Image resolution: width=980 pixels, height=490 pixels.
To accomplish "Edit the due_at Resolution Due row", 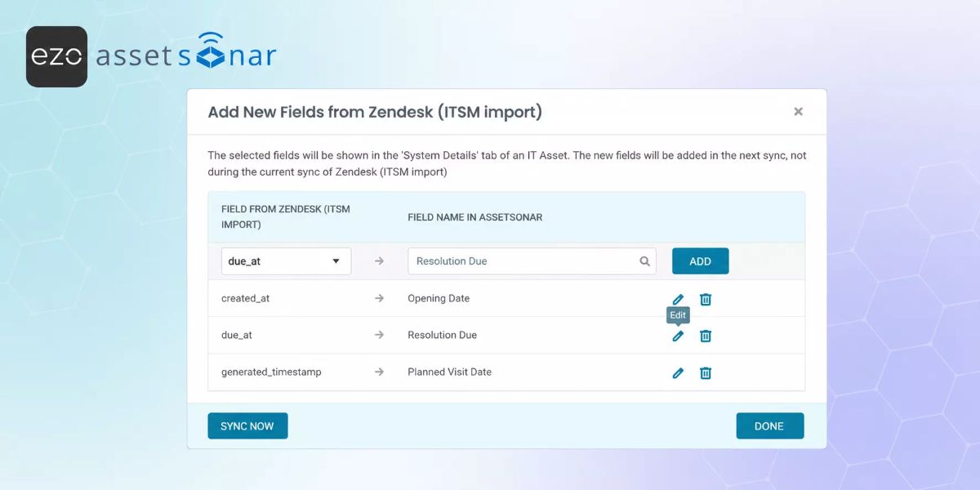I will [678, 336].
